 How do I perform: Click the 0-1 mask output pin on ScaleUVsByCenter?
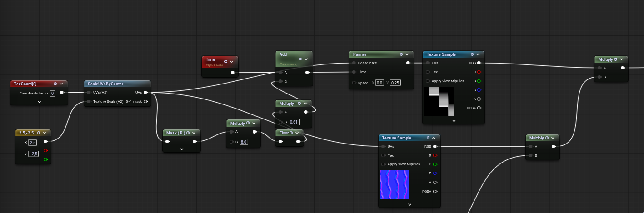tap(145, 102)
